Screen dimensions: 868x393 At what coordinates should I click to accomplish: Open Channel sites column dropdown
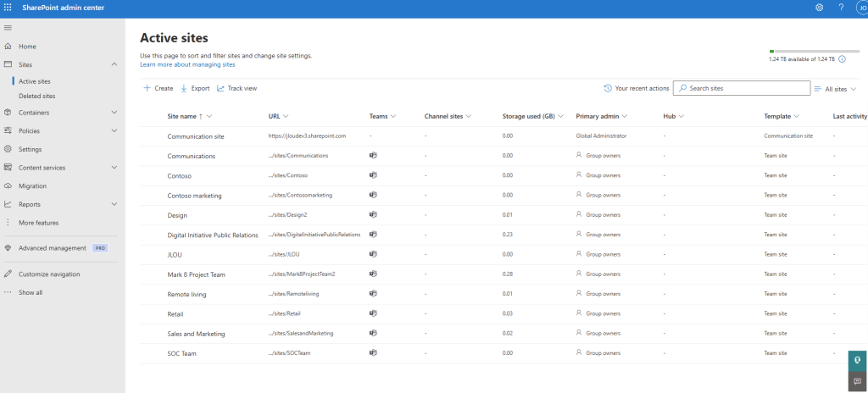468,116
